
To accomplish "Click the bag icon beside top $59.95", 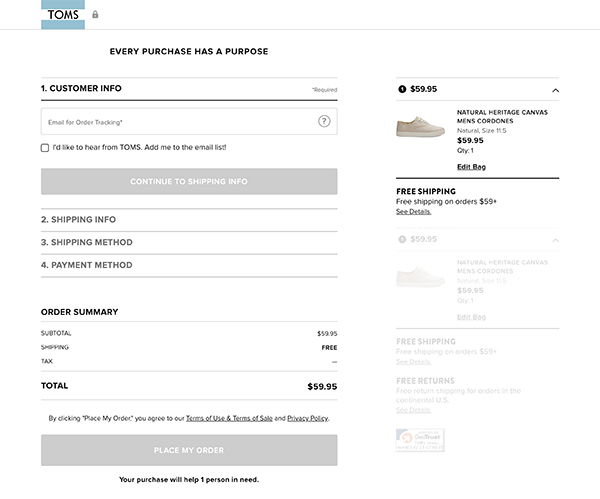I will coord(402,89).
